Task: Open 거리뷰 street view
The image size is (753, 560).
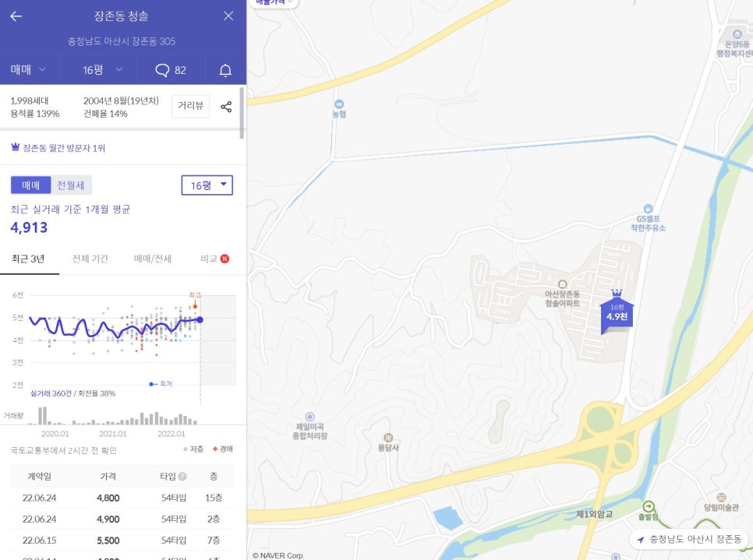Action: click(191, 106)
